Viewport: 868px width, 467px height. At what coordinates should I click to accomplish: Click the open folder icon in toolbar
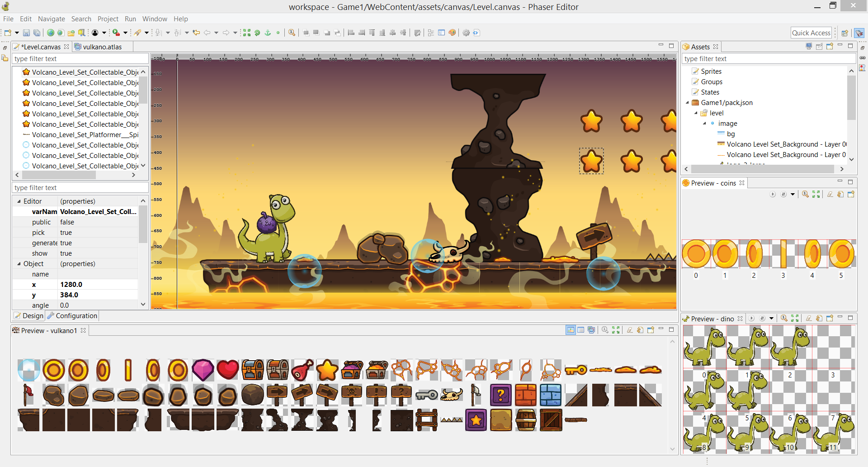pyautogui.click(x=71, y=33)
